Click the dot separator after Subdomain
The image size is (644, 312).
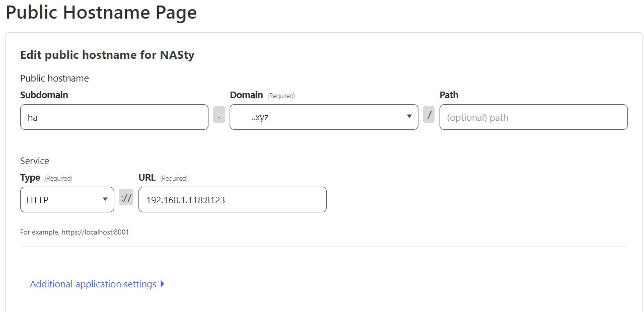point(219,114)
